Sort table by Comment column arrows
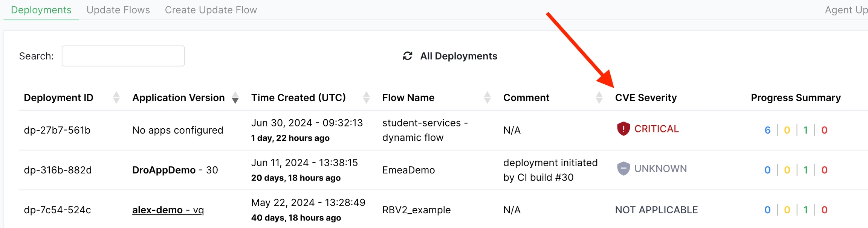 tap(599, 97)
